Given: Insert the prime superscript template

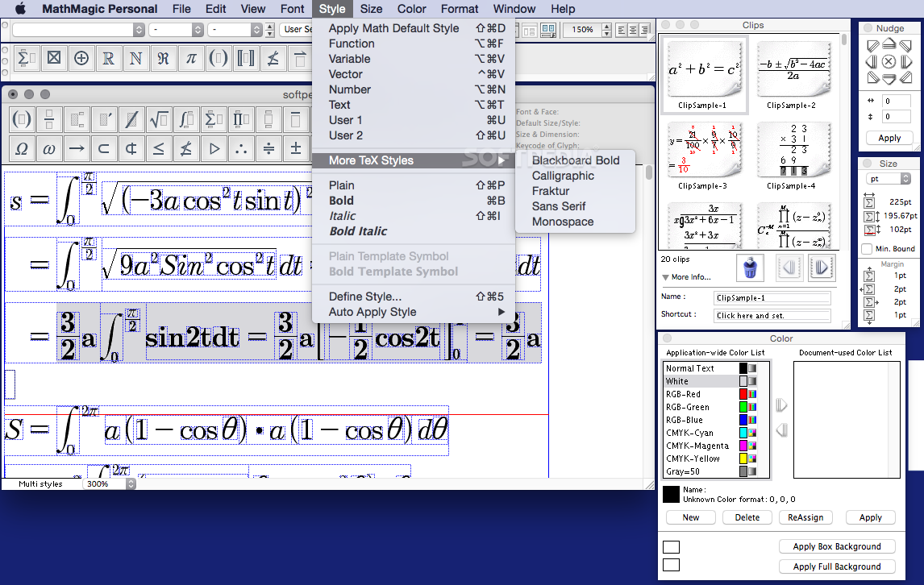Looking at the screenshot, I should click(104, 119).
